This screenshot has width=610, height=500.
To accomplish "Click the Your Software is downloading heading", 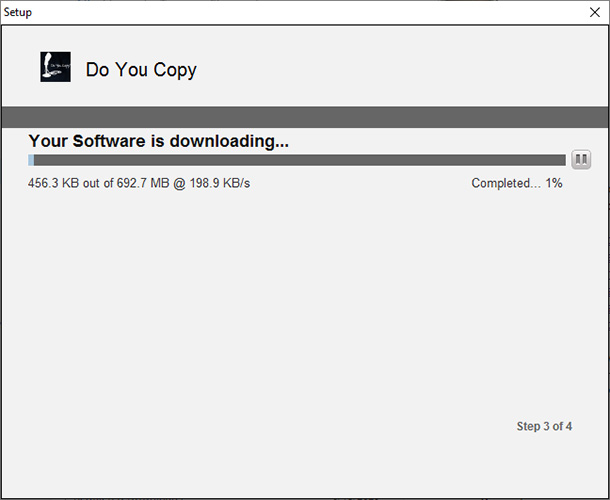I will click(x=159, y=141).
